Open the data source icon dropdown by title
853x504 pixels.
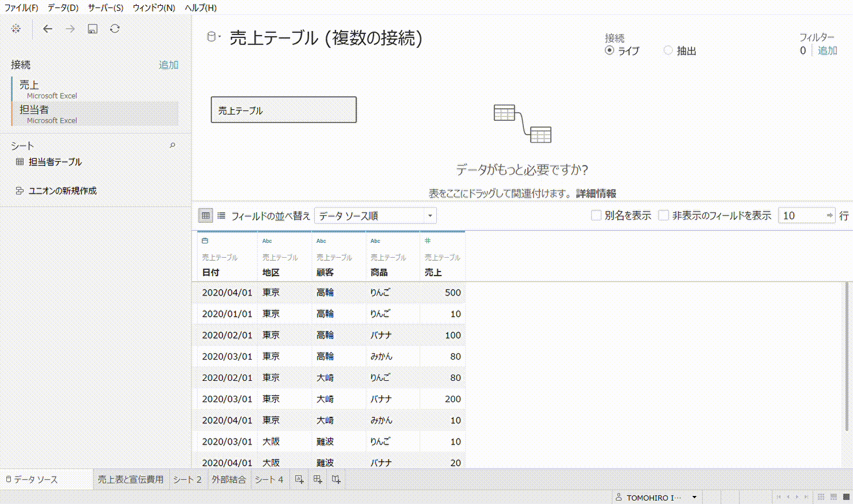213,37
